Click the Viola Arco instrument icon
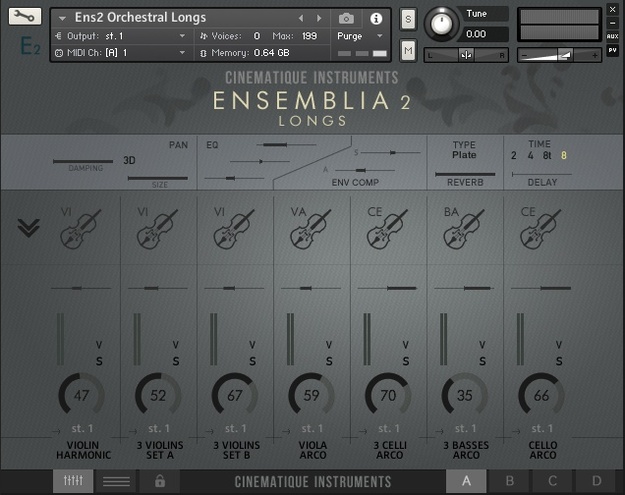The height and width of the screenshot is (495, 625). coord(311,229)
